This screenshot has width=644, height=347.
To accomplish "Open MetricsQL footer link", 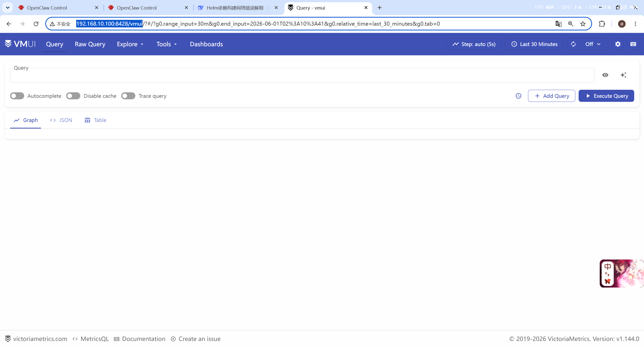I will click(91, 339).
